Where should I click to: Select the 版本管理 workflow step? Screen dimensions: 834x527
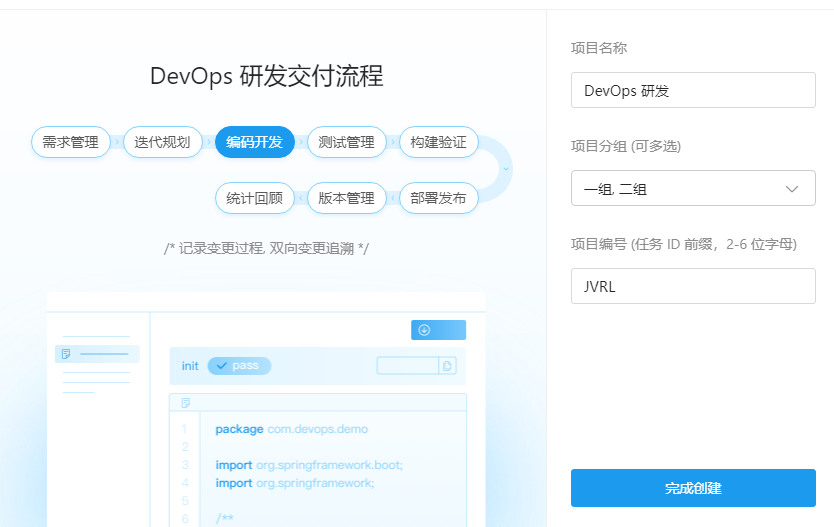click(x=347, y=198)
